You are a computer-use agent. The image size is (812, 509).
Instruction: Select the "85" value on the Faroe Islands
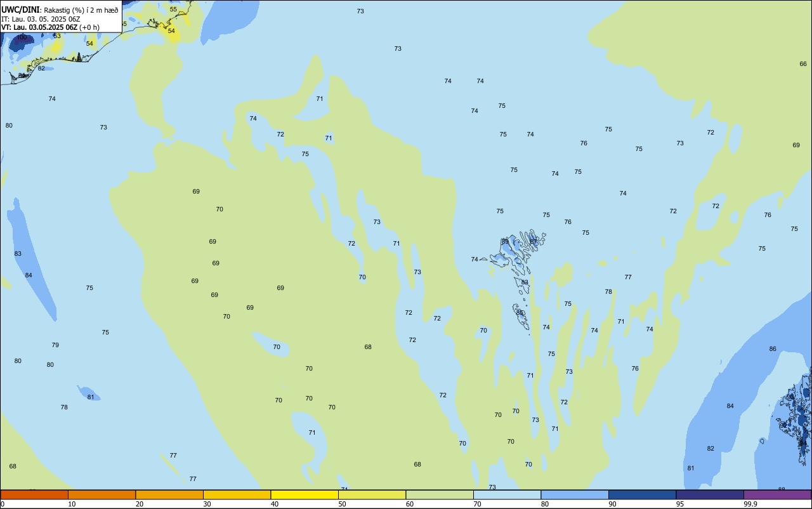520,312
